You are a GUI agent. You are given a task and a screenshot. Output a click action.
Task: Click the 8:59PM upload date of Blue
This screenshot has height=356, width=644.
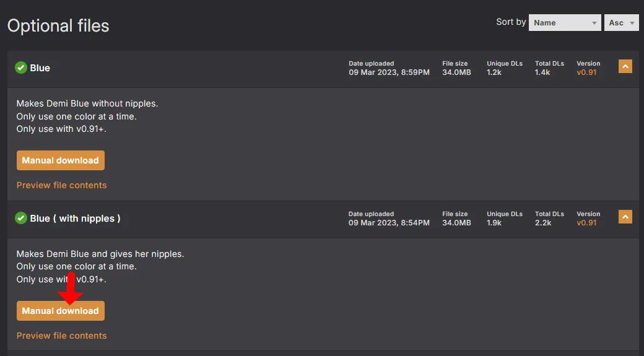(389, 72)
